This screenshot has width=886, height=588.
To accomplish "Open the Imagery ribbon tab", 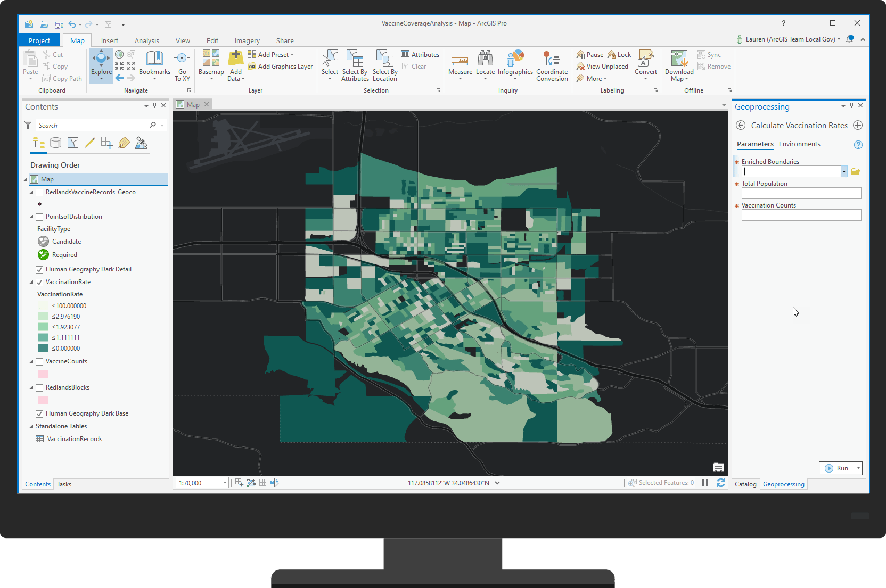I will 247,40.
